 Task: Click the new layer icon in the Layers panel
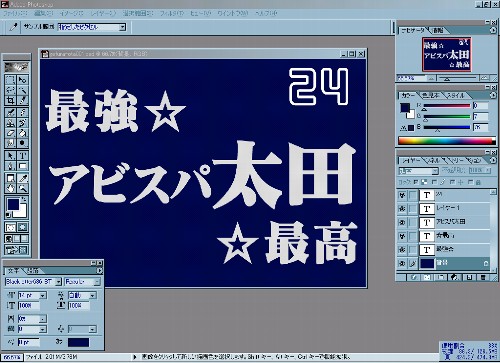tap(469, 277)
